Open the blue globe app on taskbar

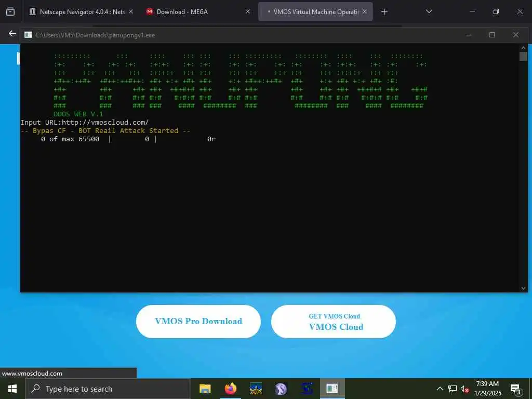pyautogui.click(x=307, y=389)
